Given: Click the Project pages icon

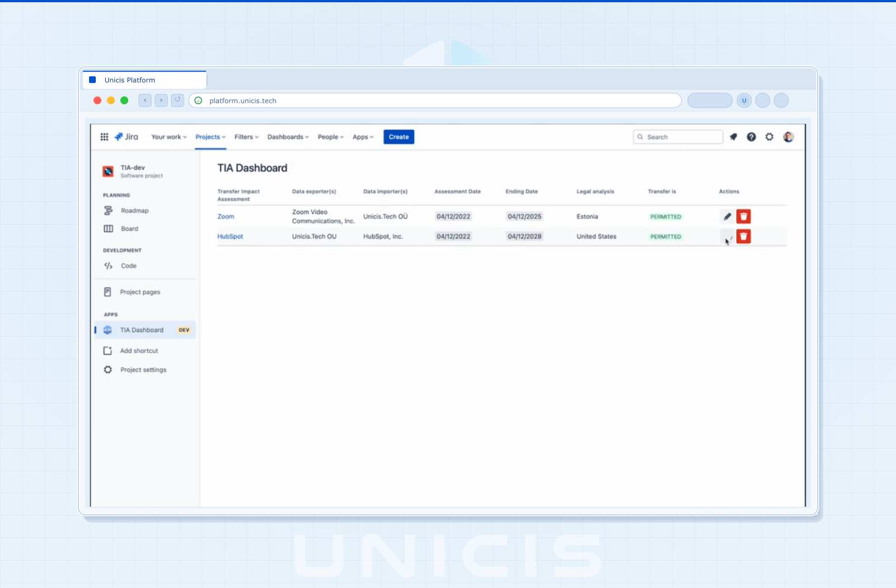Looking at the screenshot, I should tap(108, 292).
